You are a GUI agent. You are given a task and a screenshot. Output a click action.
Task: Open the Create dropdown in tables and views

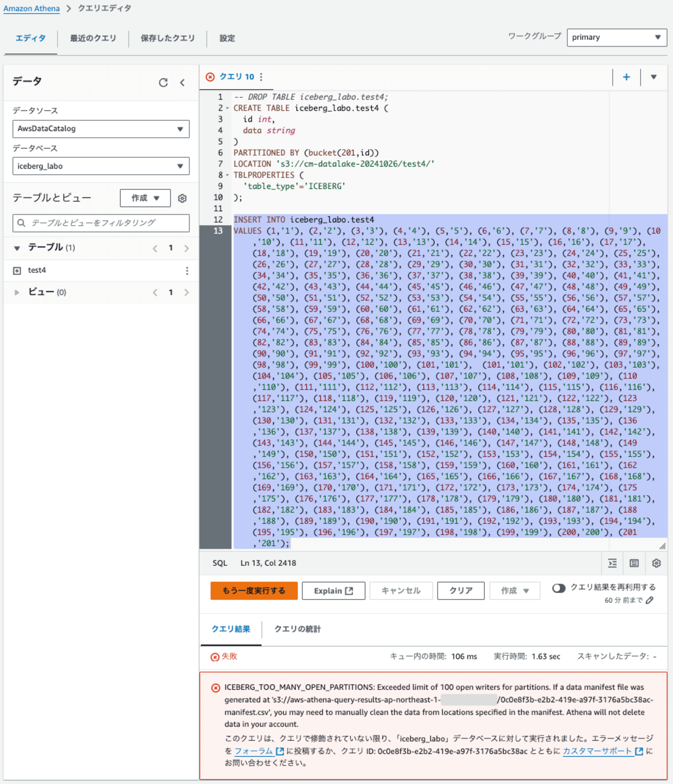pos(145,198)
